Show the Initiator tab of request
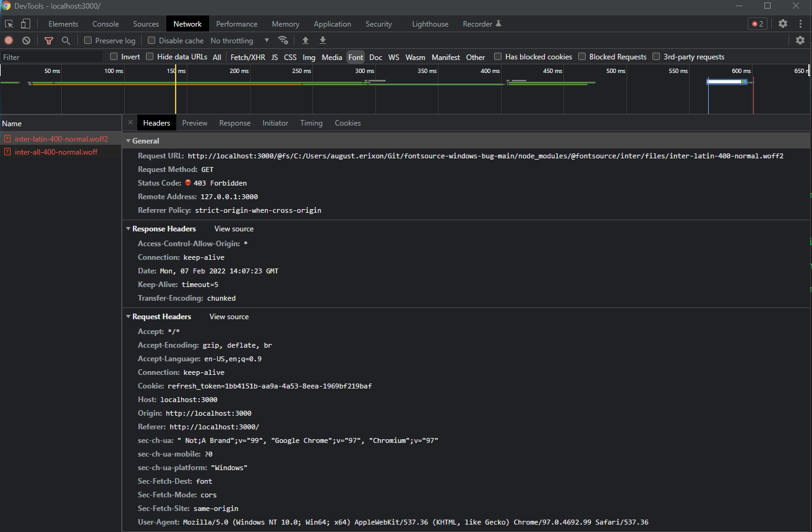Screen dimensions: 812x532 click(x=275, y=123)
